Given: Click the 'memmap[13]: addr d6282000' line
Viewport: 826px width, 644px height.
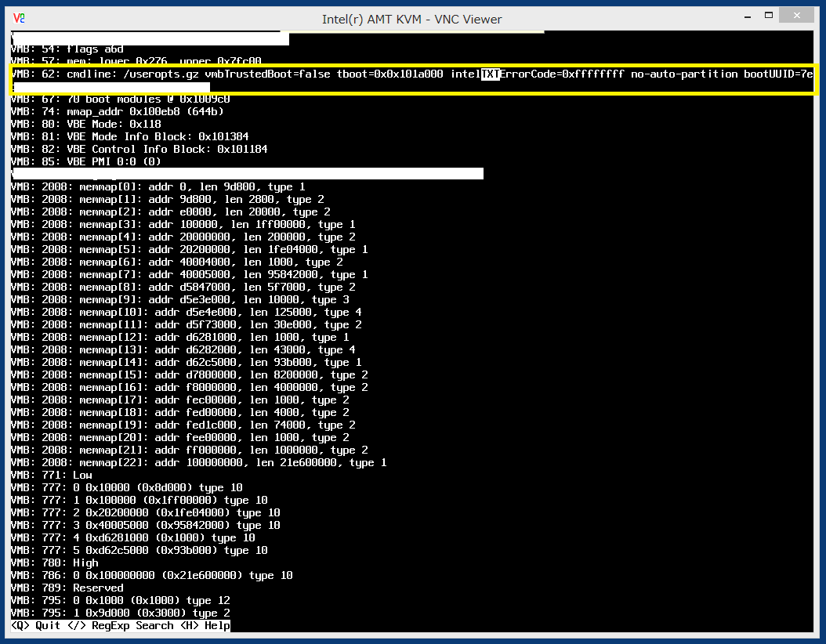Looking at the screenshot, I should [x=183, y=350].
